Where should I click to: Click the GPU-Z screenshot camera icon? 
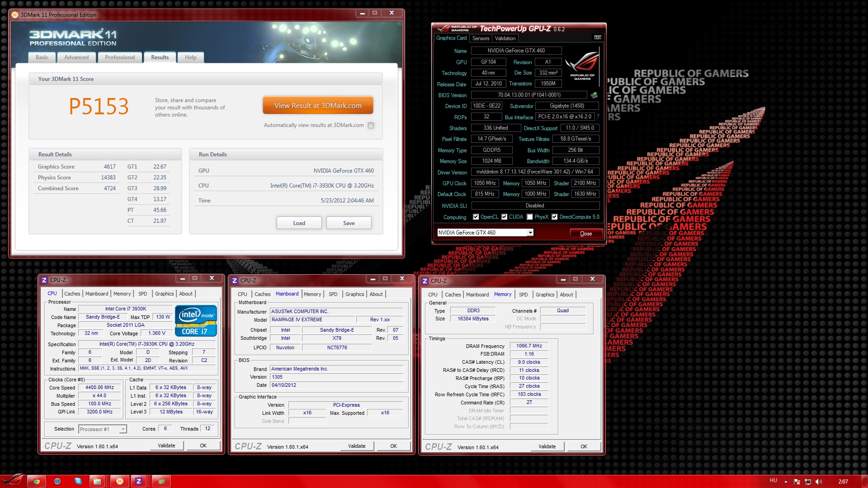point(597,38)
